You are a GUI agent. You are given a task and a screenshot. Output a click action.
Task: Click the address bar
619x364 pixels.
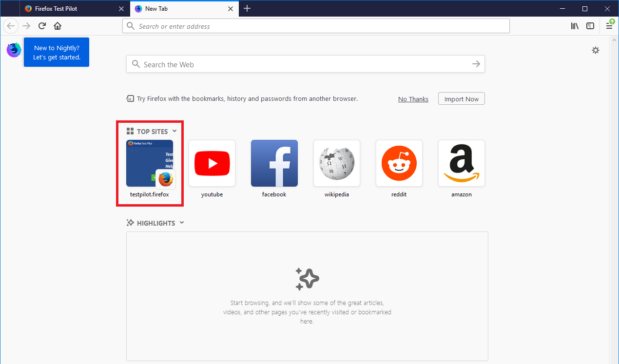(315, 25)
